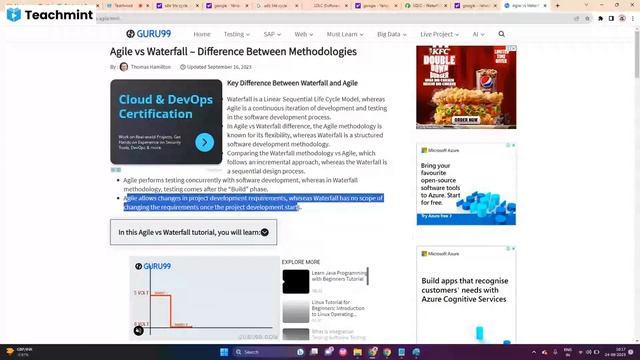The image size is (640, 360).
Task: Open Thomas Hamilton author link
Action: tap(151, 67)
